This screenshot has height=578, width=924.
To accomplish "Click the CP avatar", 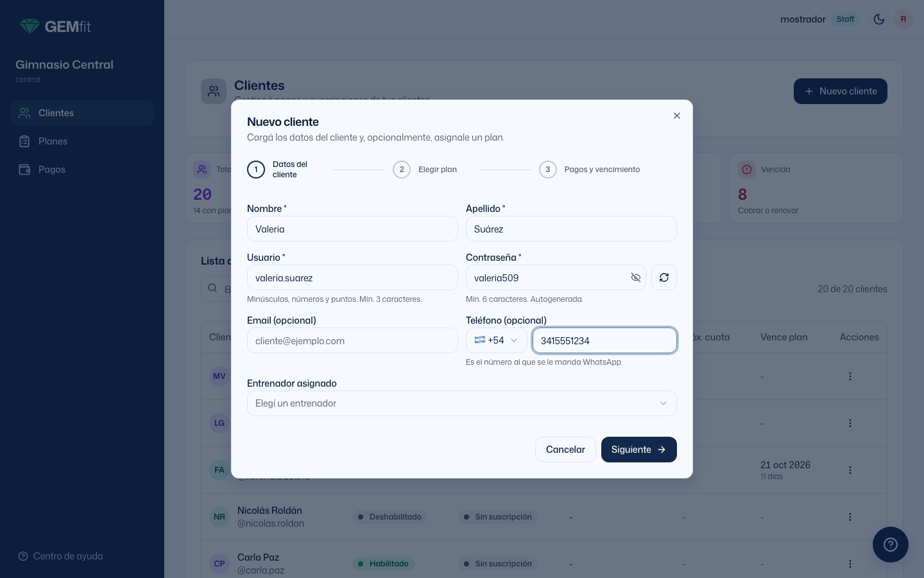I will [x=219, y=564].
